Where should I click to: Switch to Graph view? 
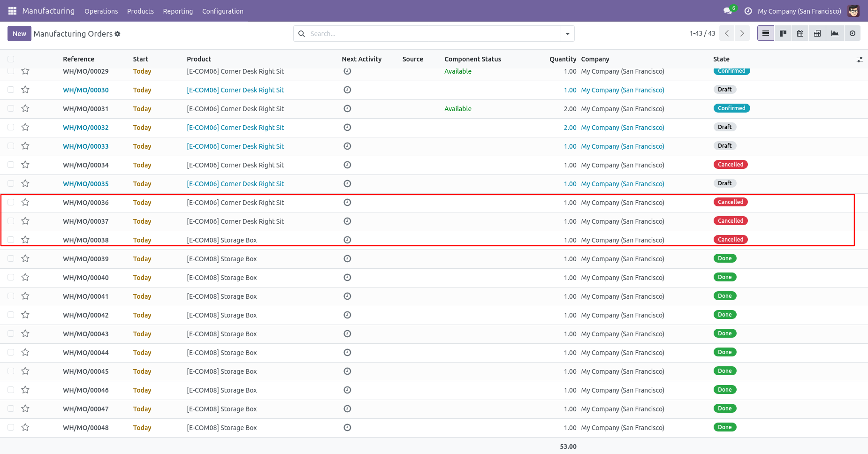click(x=835, y=33)
